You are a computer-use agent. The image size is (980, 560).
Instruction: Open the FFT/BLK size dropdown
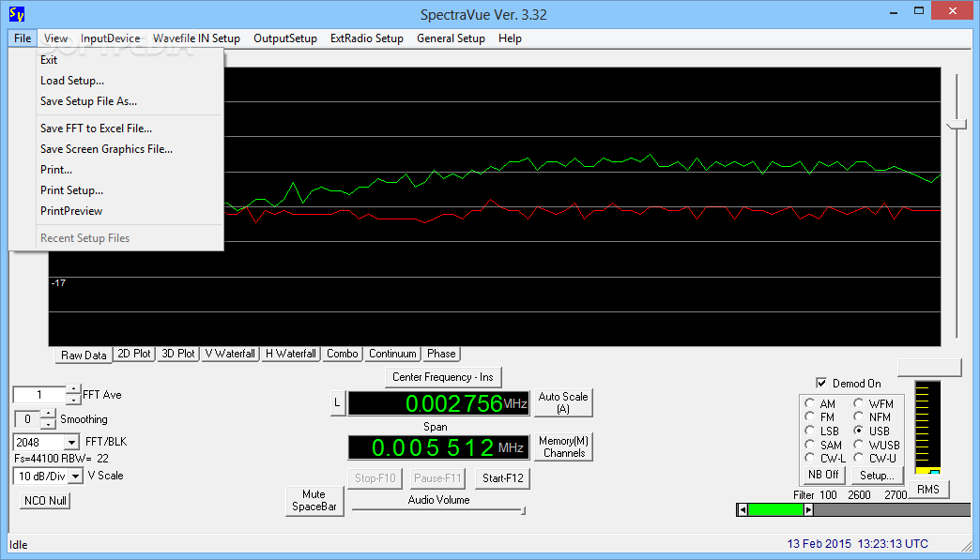[x=72, y=442]
